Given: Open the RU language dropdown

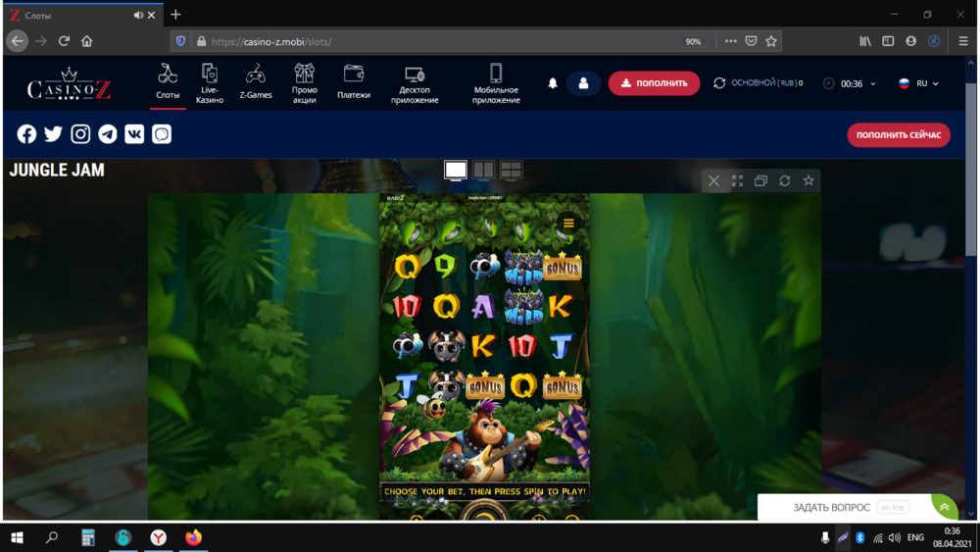Looking at the screenshot, I should pyautogui.click(x=919, y=83).
